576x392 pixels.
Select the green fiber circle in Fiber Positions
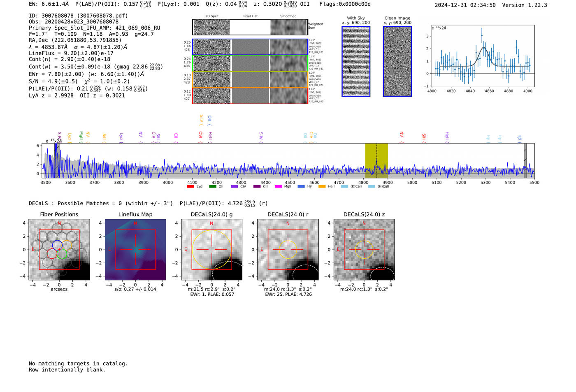click(62, 254)
